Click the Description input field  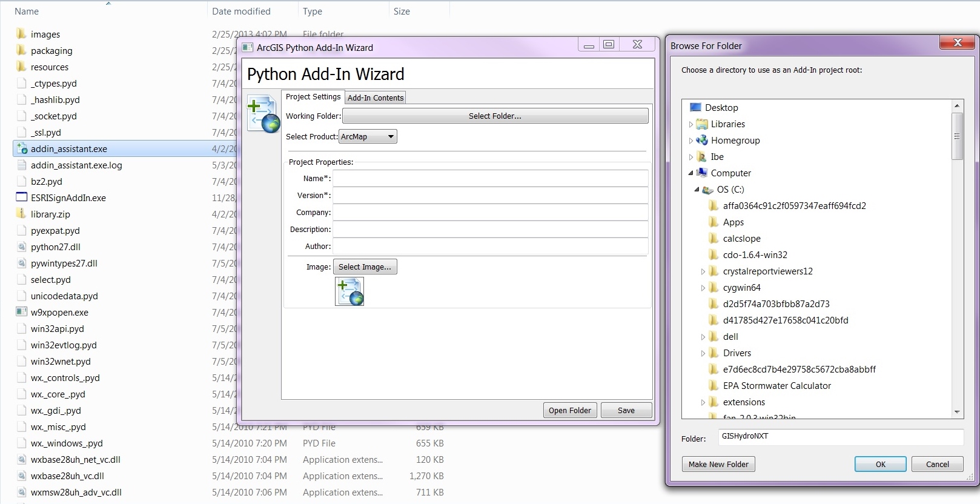point(490,229)
